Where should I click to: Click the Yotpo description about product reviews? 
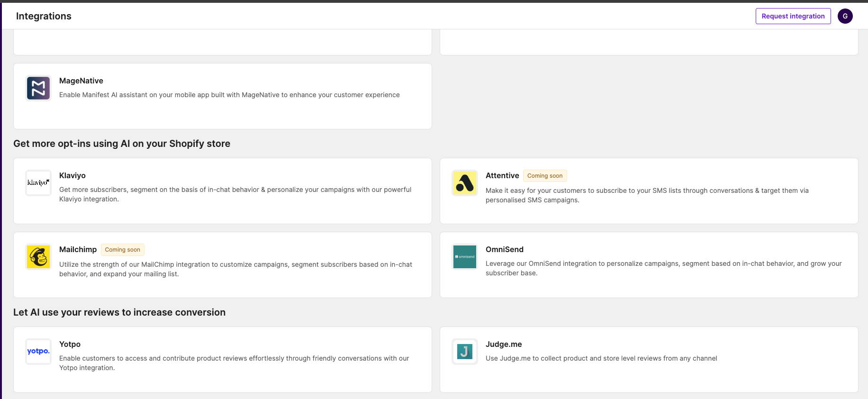234,363
